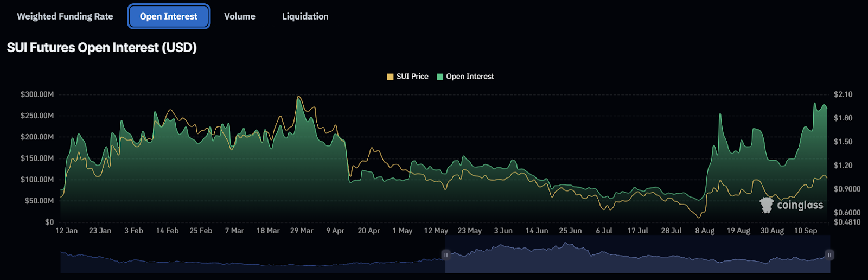Open the Volume tab
868x280 pixels.
point(240,16)
